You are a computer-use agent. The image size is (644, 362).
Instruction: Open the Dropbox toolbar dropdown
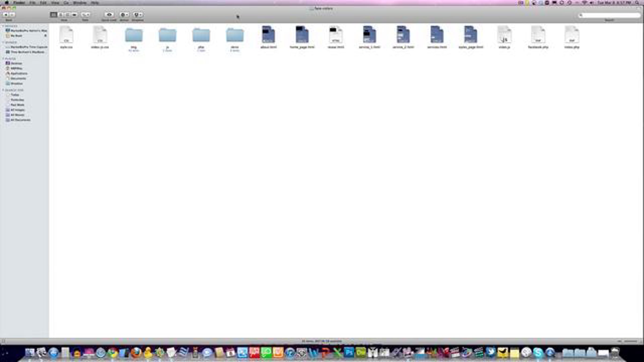tap(138, 14)
